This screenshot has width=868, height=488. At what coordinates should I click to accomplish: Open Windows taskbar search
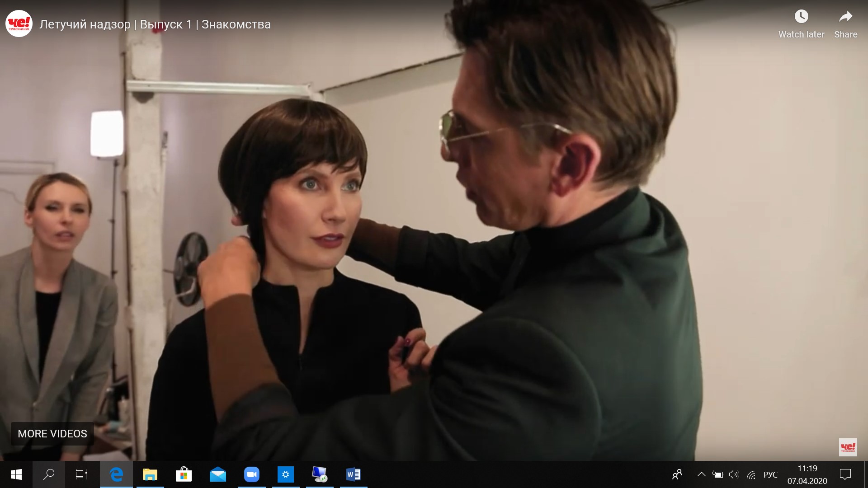49,474
